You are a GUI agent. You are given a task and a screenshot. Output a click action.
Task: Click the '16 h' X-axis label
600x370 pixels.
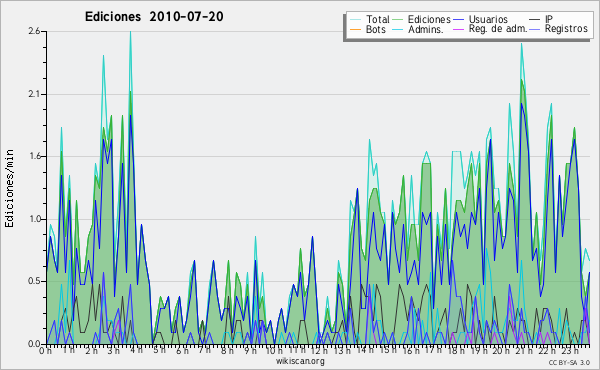point(411,350)
